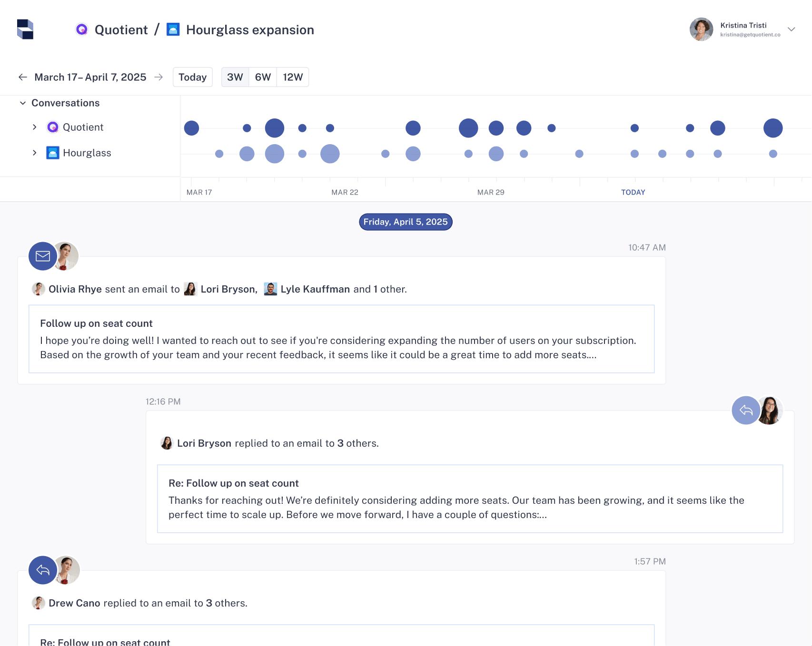Click the Hourglass breadcrumb icon
812x646 pixels.
pos(173,29)
